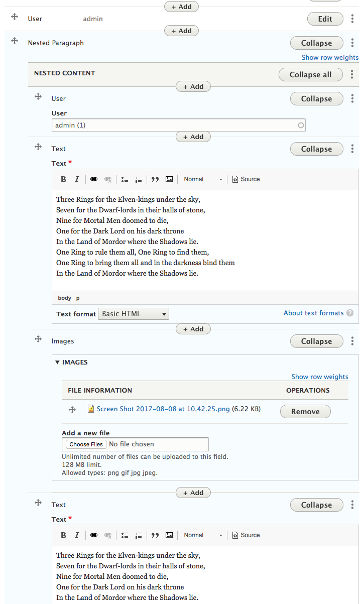Collapse the Nested Paragraph

[317, 43]
